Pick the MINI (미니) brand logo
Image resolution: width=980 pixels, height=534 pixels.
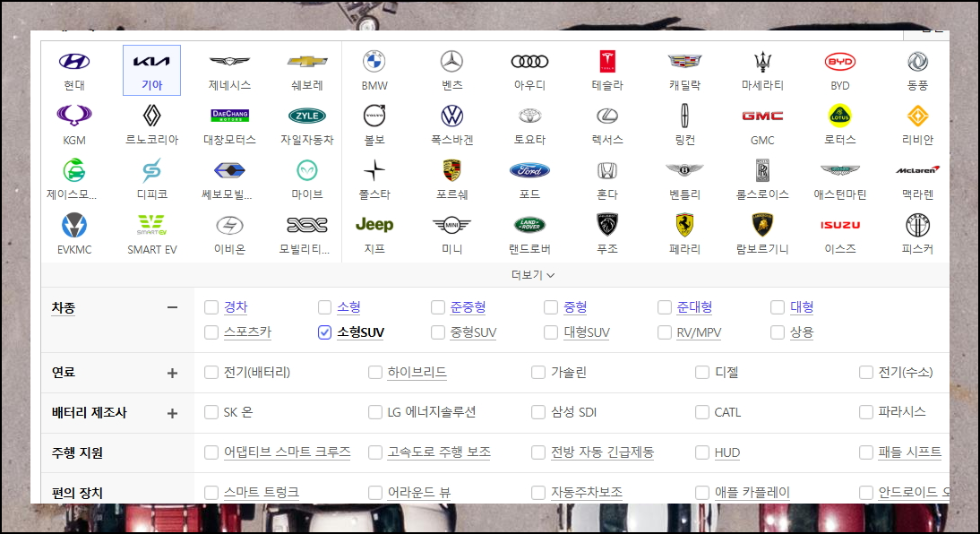pos(451,225)
